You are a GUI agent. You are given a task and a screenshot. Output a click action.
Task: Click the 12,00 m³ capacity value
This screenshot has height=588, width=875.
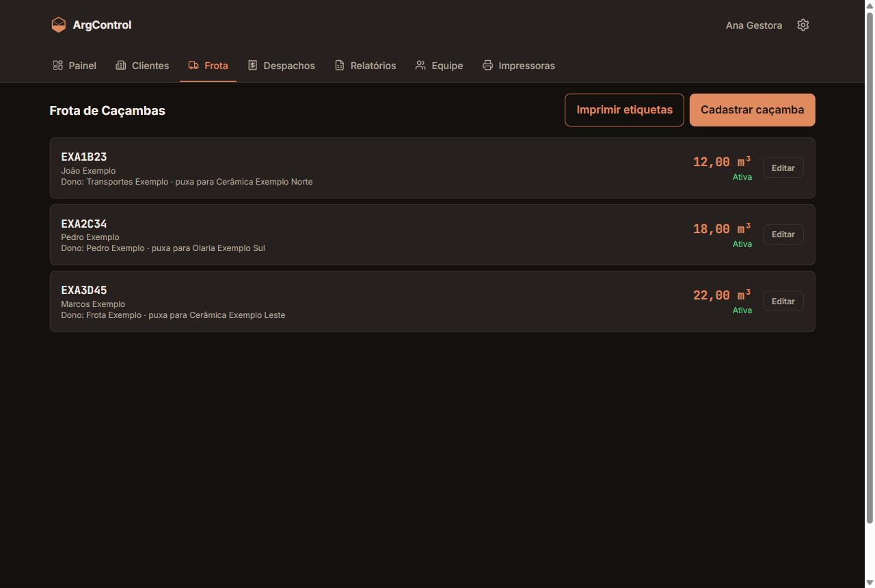pos(722,162)
